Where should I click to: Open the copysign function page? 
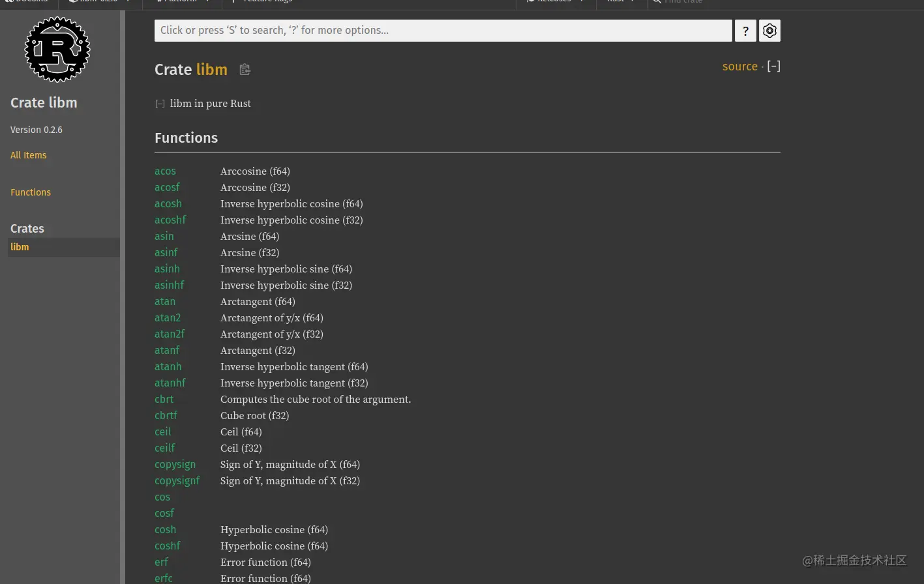175,464
